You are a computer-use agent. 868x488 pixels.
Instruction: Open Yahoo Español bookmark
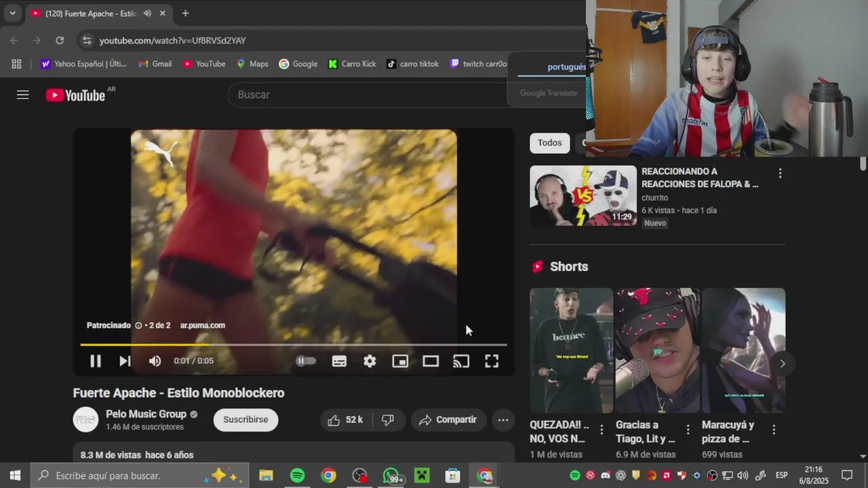click(83, 64)
